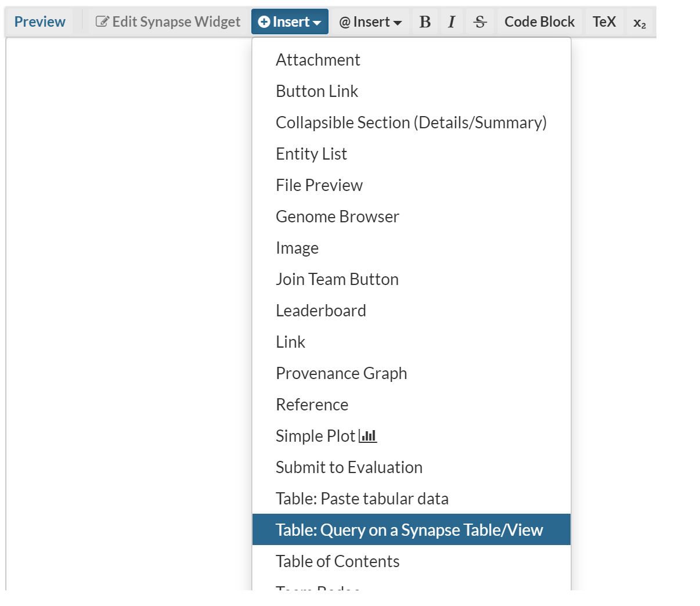Apply strikethrough formatting
Screen dimensions: 700x606
click(479, 21)
